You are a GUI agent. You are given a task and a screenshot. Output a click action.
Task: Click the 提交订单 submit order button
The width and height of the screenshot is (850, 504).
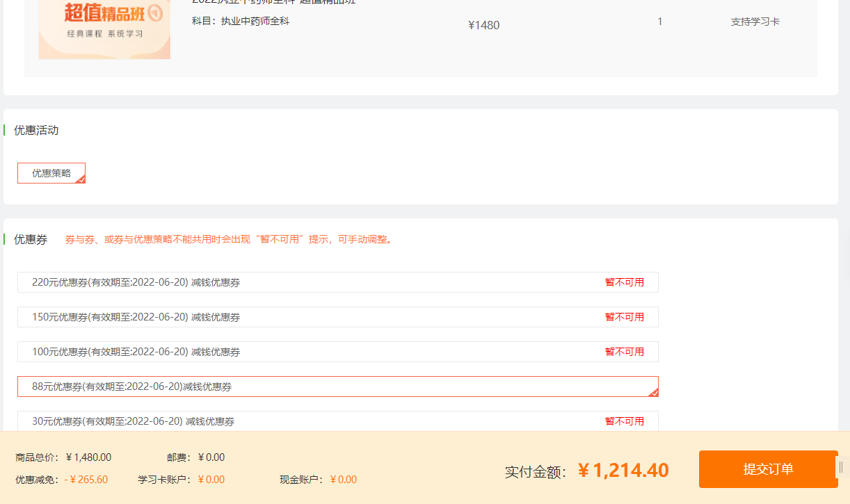(768, 469)
